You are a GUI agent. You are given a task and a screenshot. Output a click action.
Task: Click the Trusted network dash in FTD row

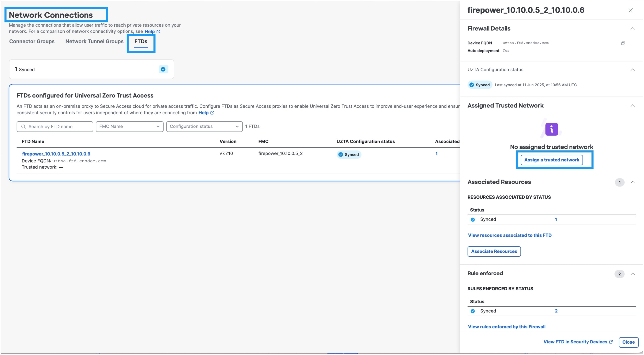[61, 167]
